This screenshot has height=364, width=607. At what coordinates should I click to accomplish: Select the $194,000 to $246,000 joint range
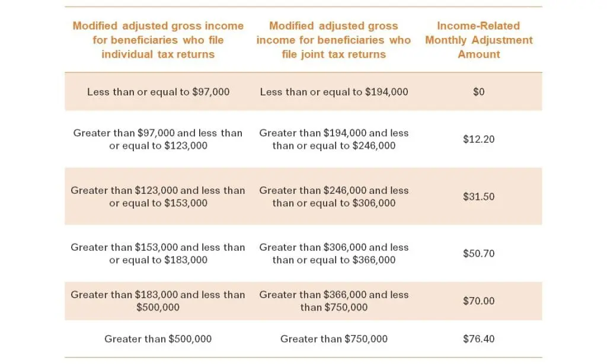334,139
